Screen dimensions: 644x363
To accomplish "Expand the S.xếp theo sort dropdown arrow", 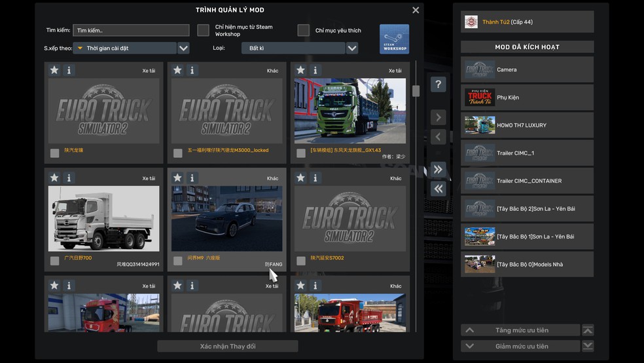I will click(x=184, y=48).
